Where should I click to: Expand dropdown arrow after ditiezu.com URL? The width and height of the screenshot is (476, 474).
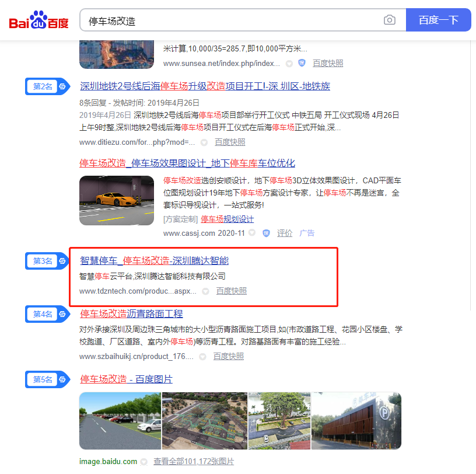point(204,142)
